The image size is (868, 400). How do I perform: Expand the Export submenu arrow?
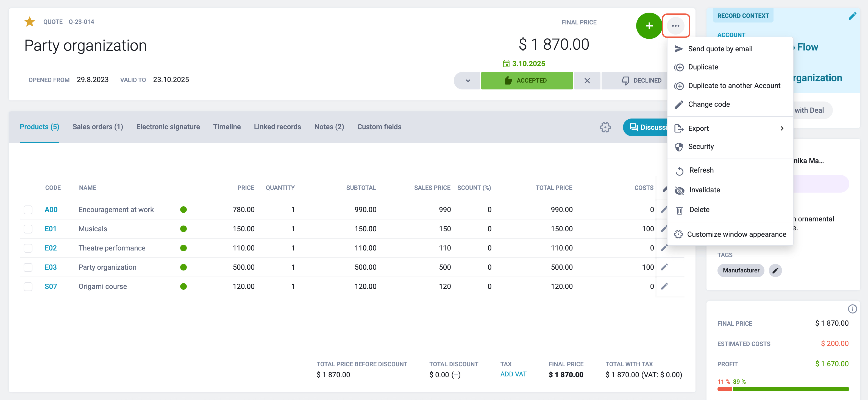tap(782, 128)
